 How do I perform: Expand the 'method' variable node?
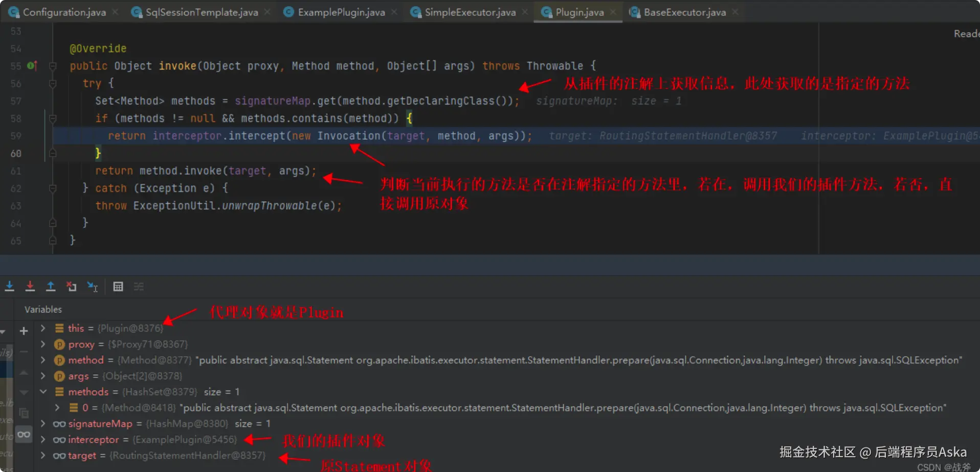tap(43, 360)
